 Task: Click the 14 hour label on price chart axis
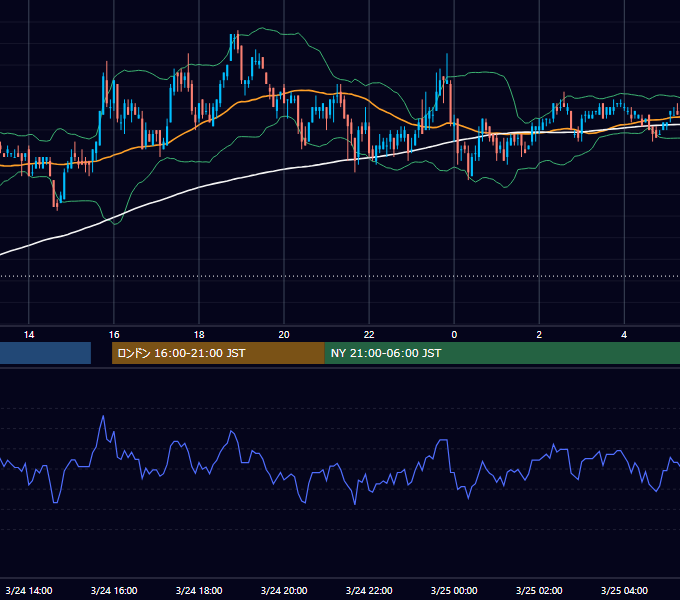[29, 335]
